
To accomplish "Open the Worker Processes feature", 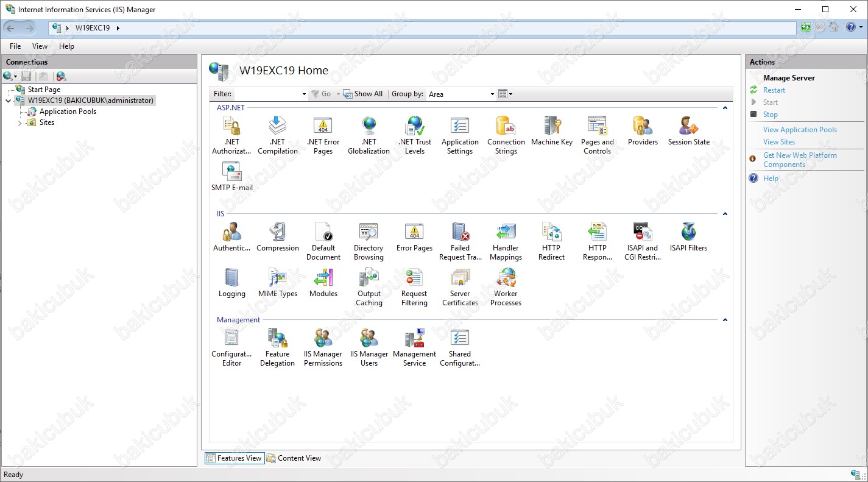I will click(506, 287).
